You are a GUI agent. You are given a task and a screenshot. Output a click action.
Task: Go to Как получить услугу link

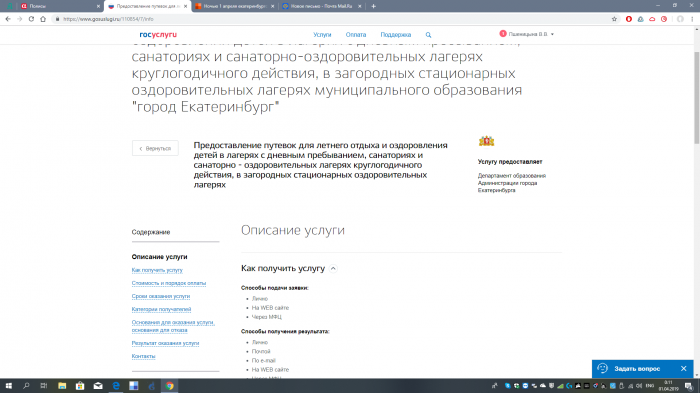(157, 270)
